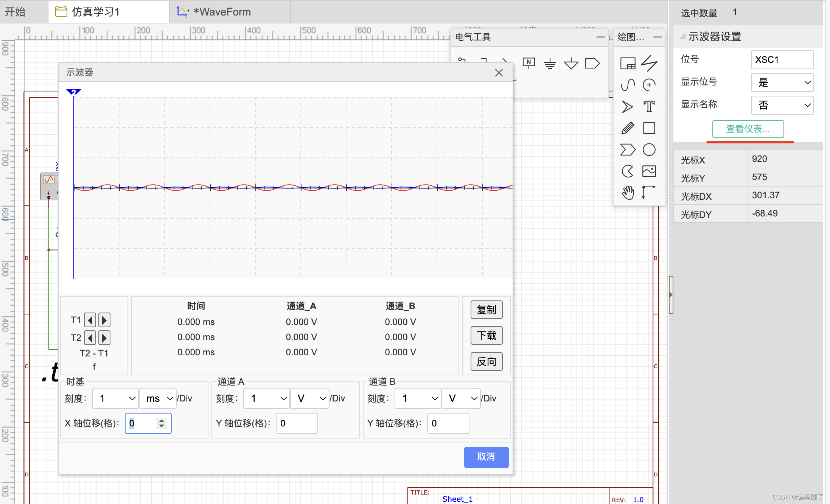Open timebase unit ms dropdown
This screenshot has width=830, height=504.
158,398
